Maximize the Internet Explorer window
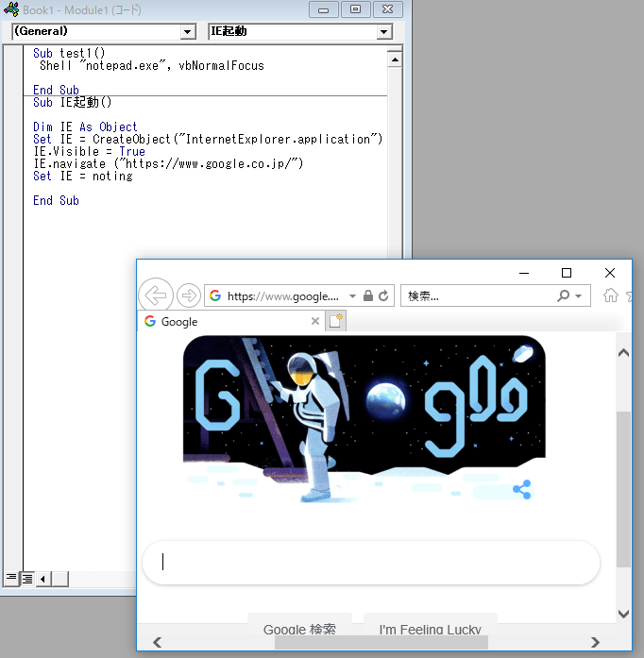This screenshot has width=644, height=658. 567,273
